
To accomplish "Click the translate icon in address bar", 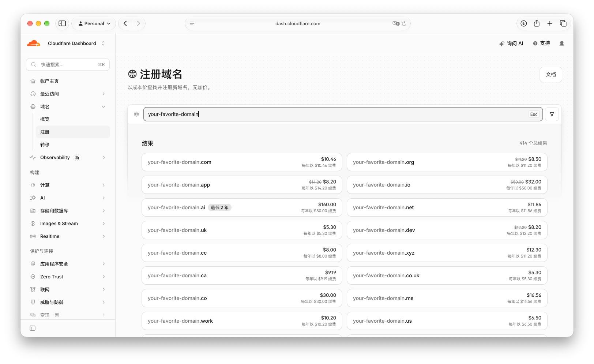I will pos(396,23).
